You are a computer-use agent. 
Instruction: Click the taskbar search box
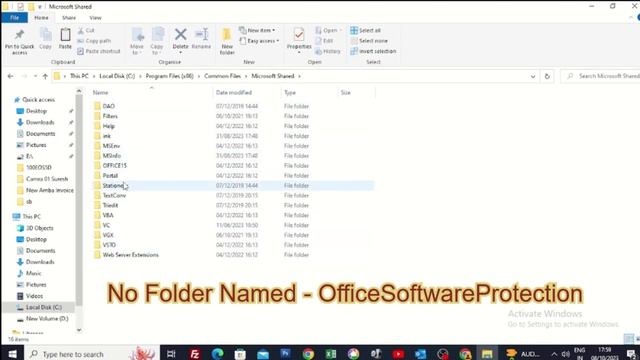point(92,353)
